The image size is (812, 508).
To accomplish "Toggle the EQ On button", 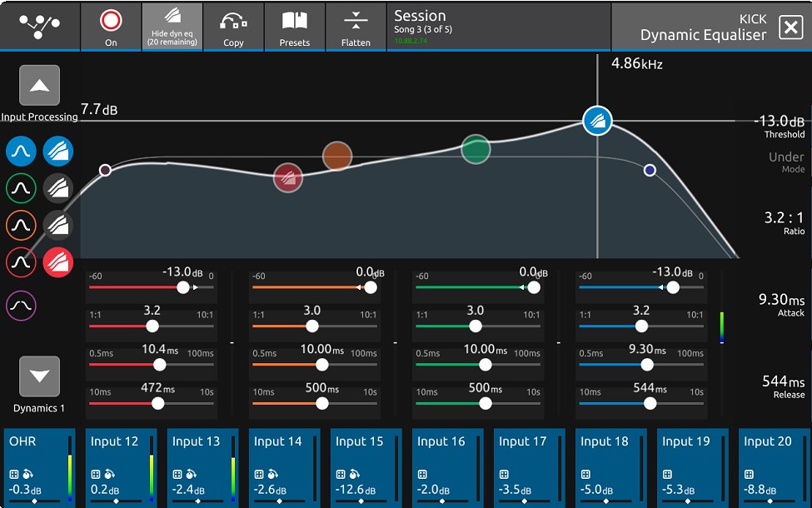I will pos(111,26).
